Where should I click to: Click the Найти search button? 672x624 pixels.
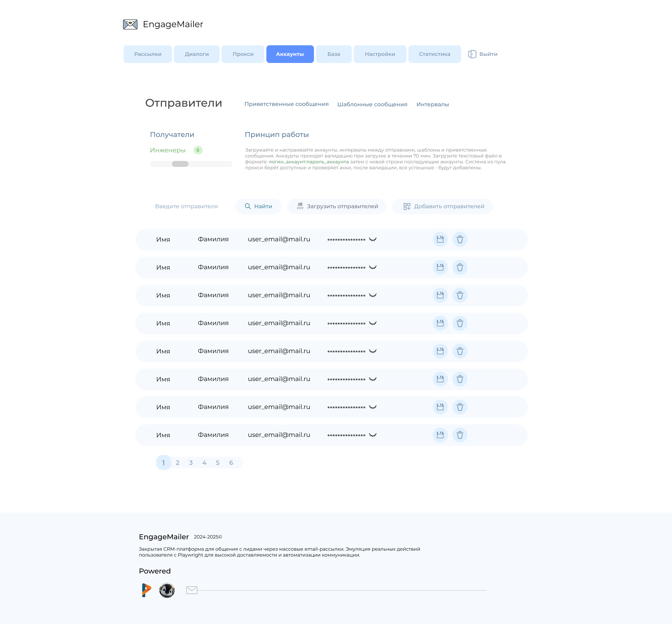(259, 206)
